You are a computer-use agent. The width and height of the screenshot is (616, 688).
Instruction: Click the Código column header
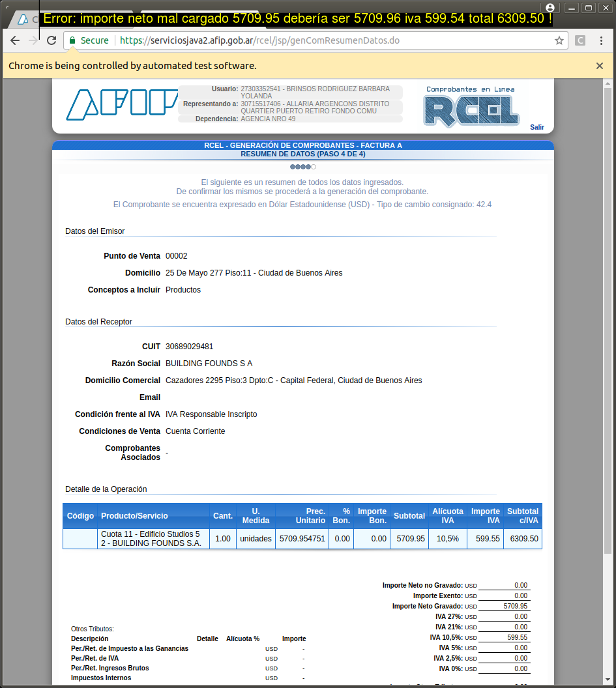click(80, 516)
